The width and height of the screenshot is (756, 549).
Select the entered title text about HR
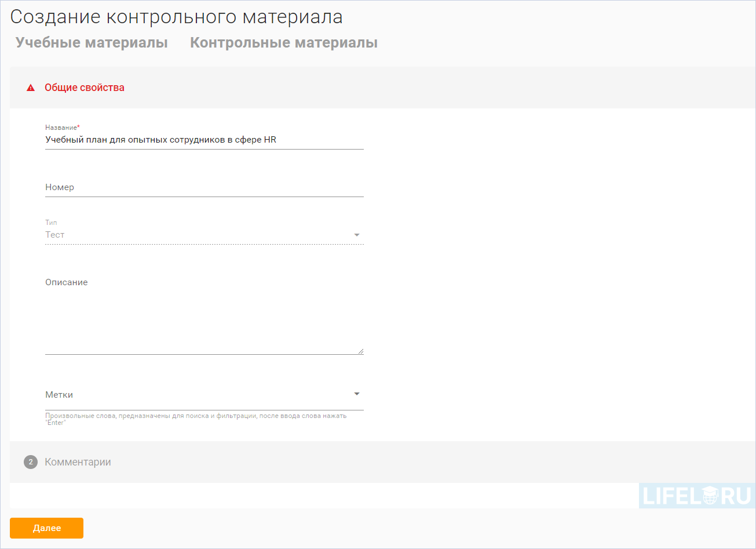tap(160, 140)
